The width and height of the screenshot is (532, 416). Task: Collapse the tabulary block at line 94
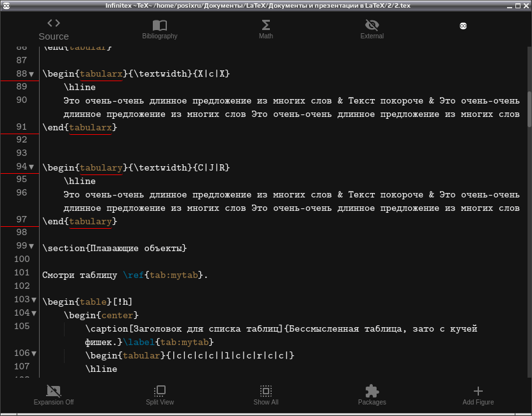[31, 167]
